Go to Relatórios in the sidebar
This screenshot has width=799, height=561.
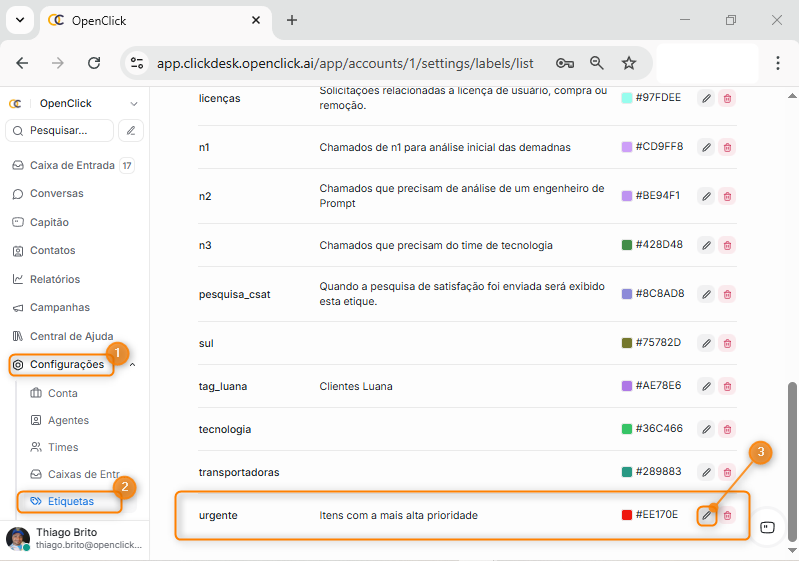[x=55, y=279]
